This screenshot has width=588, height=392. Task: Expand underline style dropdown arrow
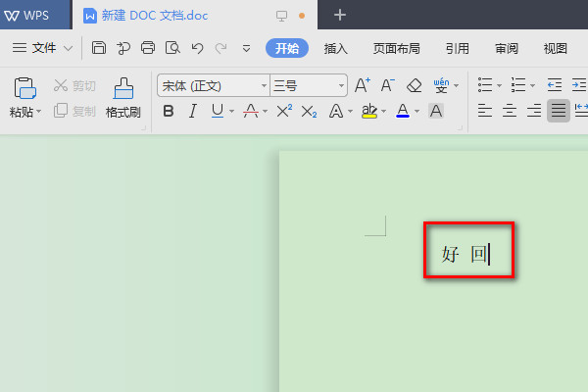click(x=231, y=112)
